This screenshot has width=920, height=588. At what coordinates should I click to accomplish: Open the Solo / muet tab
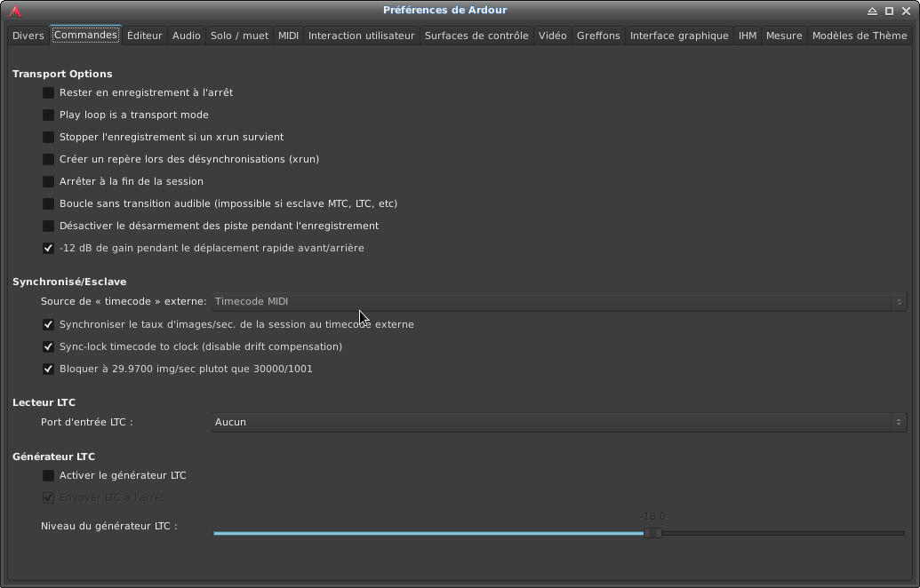click(x=239, y=36)
